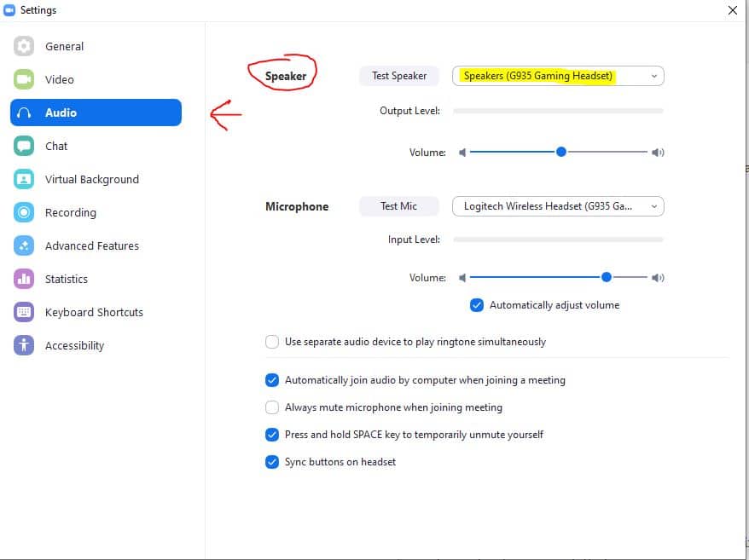The width and height of the screenshot is (749, 560).
Task: Click the General gear icon in sidebar
Action: [x=24, y=46]
